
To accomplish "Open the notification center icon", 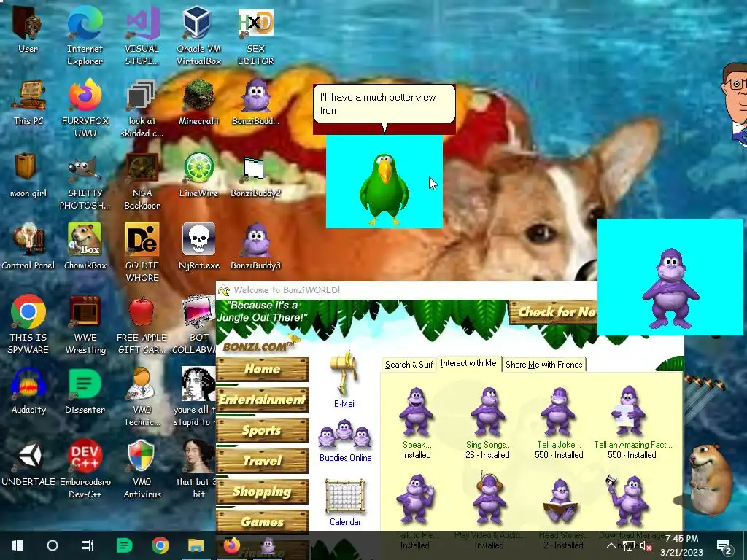I will pyautogui.click(x=724, y=545).
